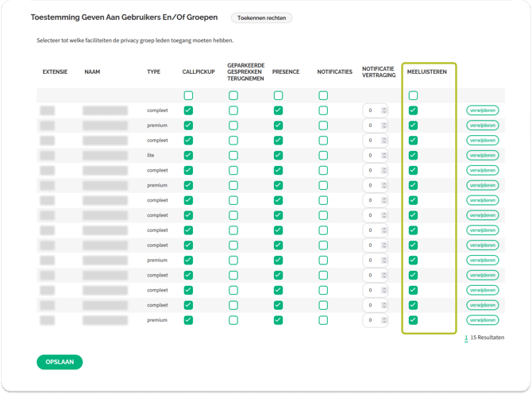Increase notificatie vertraging for the lite user
The image size is (532, 394).
coord(384,153)
